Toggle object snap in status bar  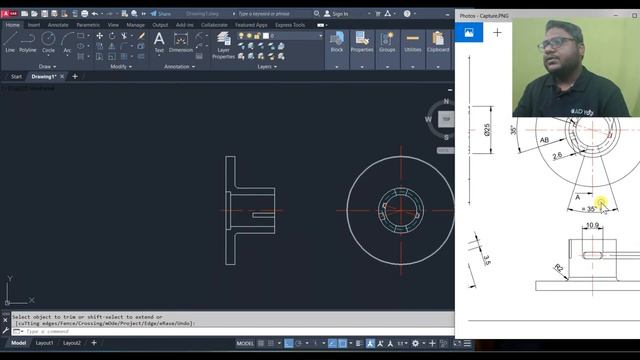(342, 343)
